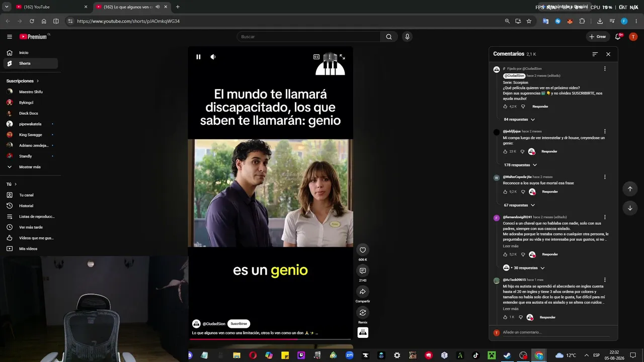644x362 pixels.
Task: Open the comments button showing 2143
Action: pos(363,271)
